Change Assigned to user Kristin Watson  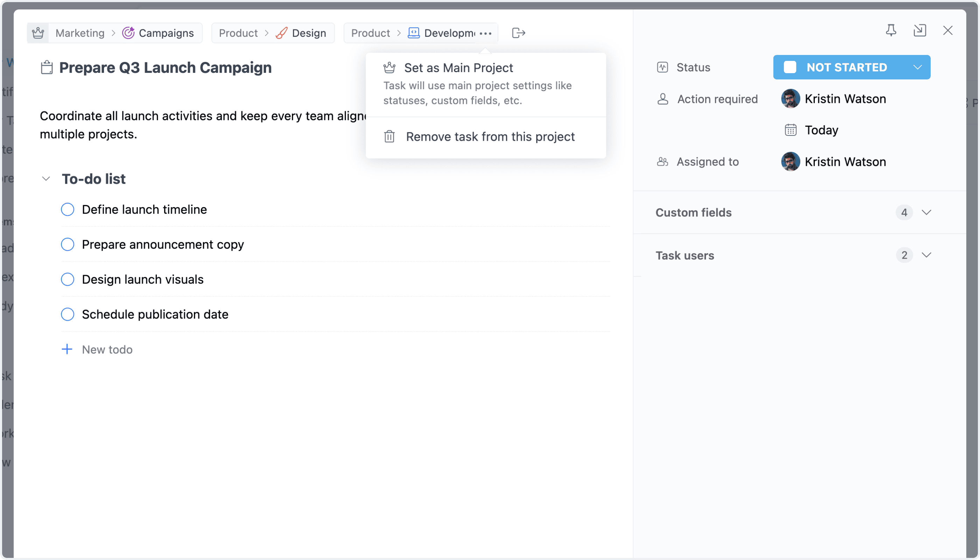coord(845,162)
